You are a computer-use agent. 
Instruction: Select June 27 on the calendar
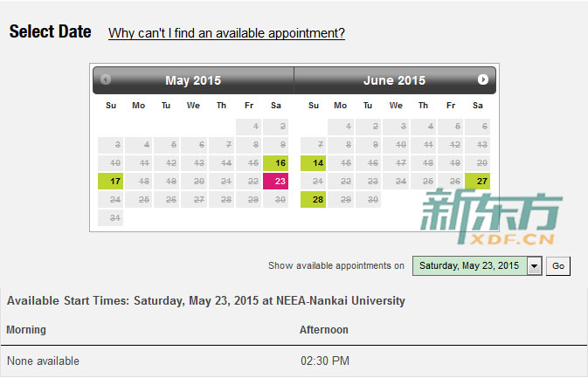(x=477, y=182)
